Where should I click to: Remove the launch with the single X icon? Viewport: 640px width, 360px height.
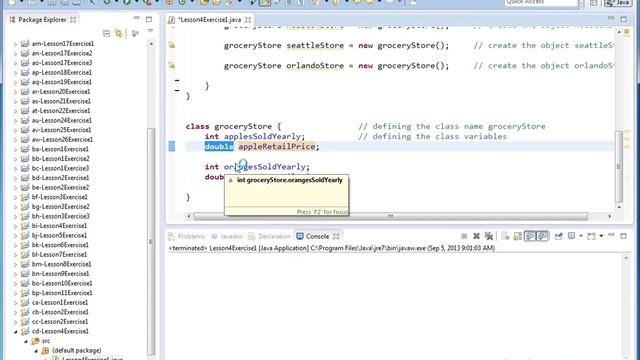476,236
